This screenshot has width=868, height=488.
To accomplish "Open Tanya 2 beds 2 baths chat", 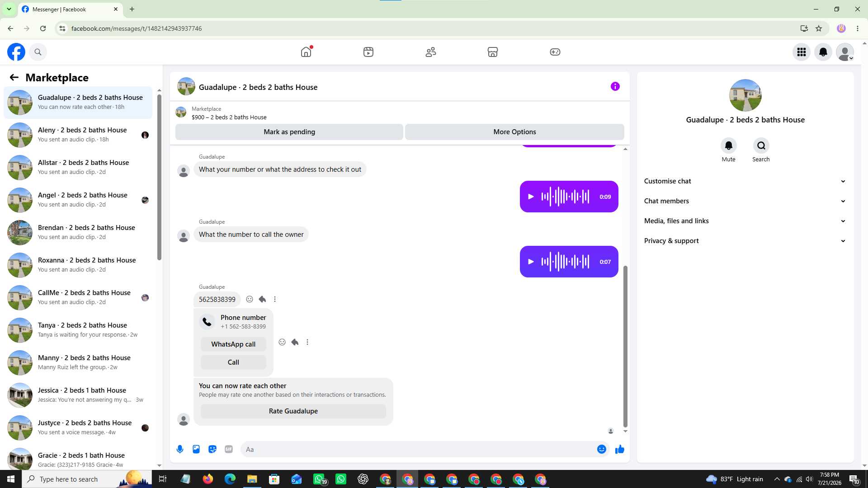I will click(78, 330).
